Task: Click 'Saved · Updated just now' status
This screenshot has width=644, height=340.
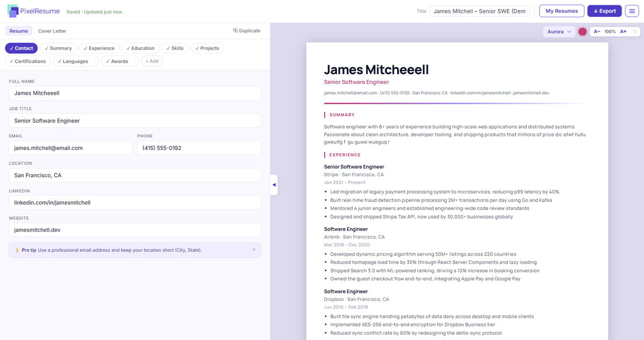Action: click(x=94, y=12)
